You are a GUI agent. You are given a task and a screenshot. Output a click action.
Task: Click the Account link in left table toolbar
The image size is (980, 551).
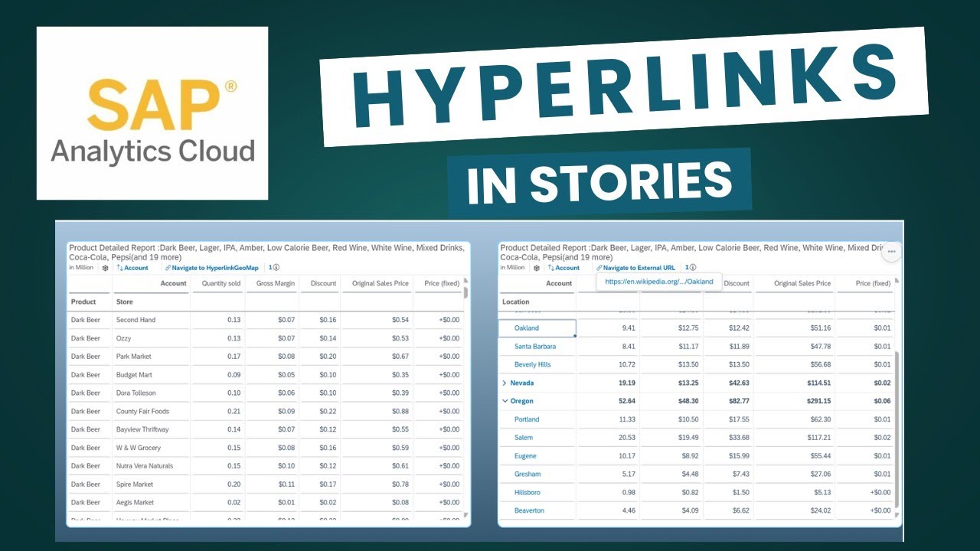(x=136, y=268)
